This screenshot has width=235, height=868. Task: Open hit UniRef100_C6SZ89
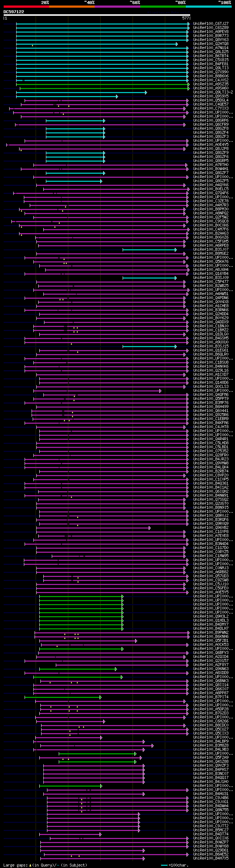[211, 27]
